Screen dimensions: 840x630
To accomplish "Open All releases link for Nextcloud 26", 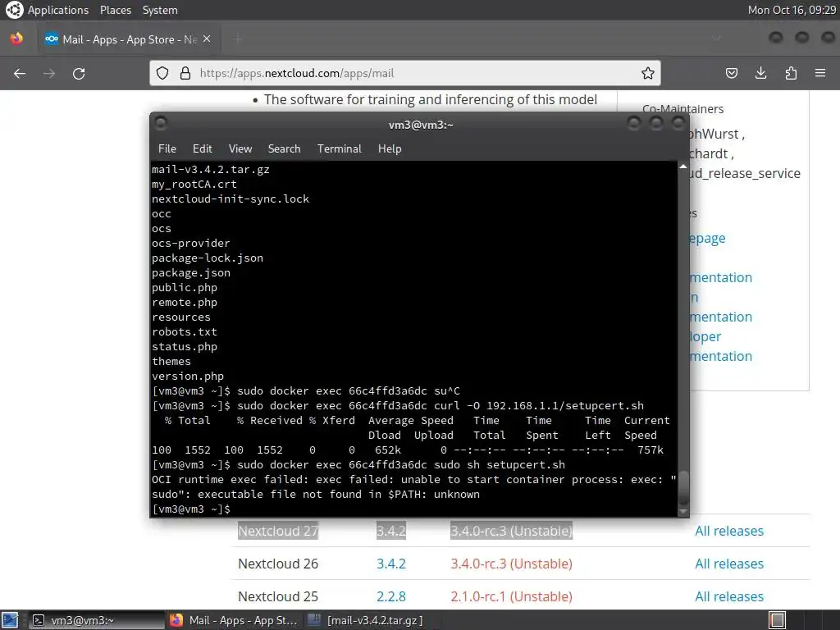I will [729, 564].
